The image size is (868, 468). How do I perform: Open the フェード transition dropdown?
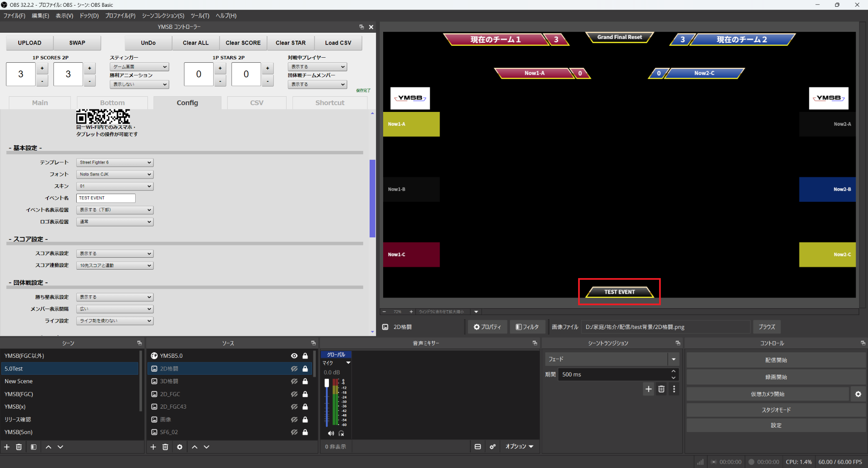point(612,359)
